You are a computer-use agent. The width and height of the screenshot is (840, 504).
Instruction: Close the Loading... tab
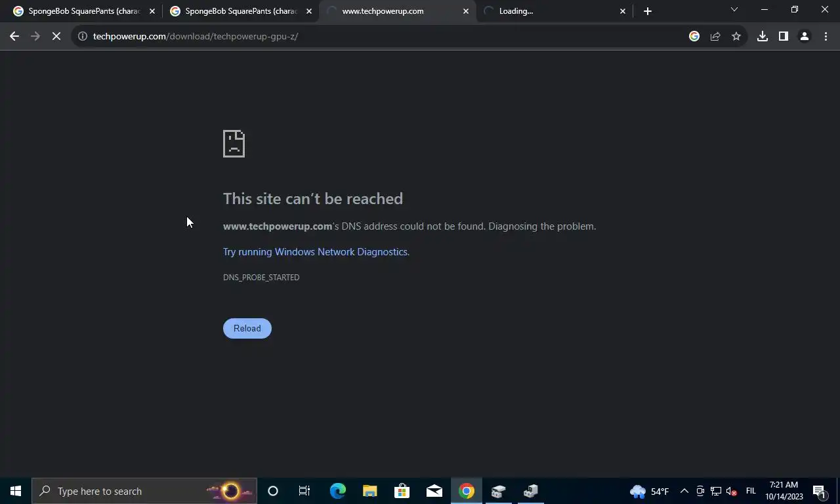(623, 11)
